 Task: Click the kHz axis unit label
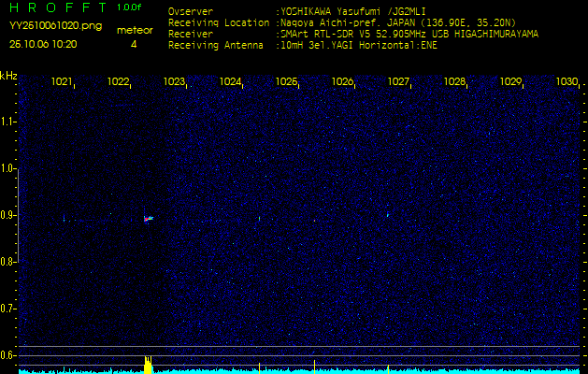coord(8,75)
